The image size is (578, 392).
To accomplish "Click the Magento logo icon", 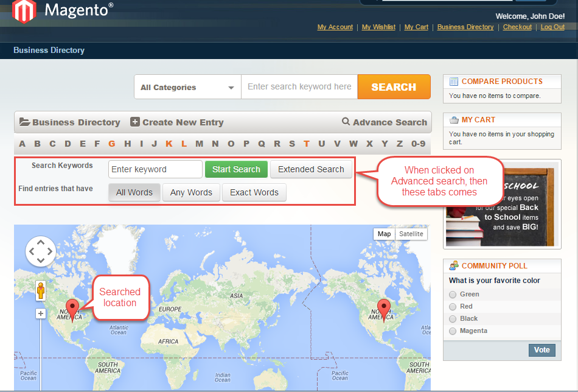I will (x=24, y=11).
